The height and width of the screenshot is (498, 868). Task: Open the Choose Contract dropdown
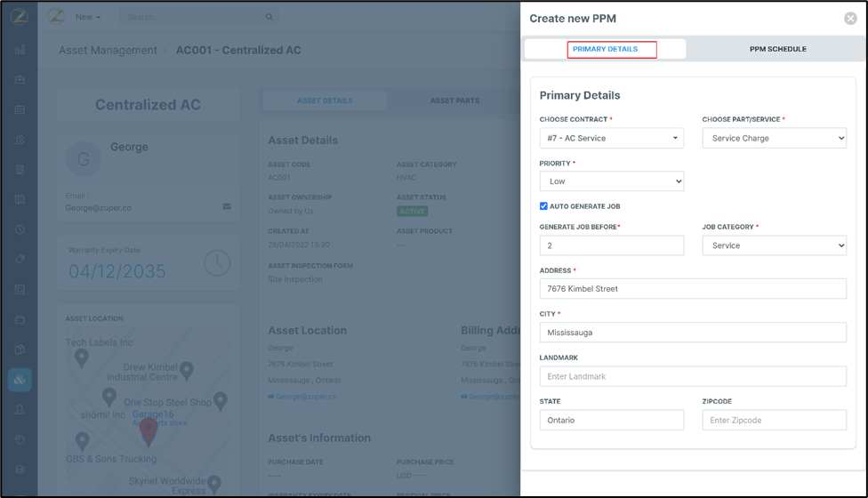coord(612,138)
